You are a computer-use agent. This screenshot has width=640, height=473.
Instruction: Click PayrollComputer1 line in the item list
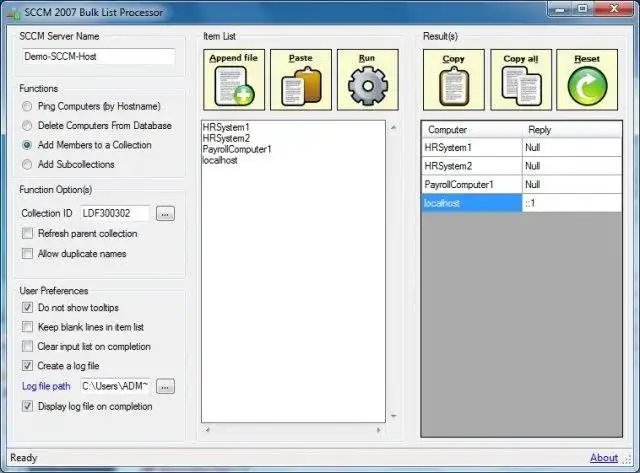(237, 149)
